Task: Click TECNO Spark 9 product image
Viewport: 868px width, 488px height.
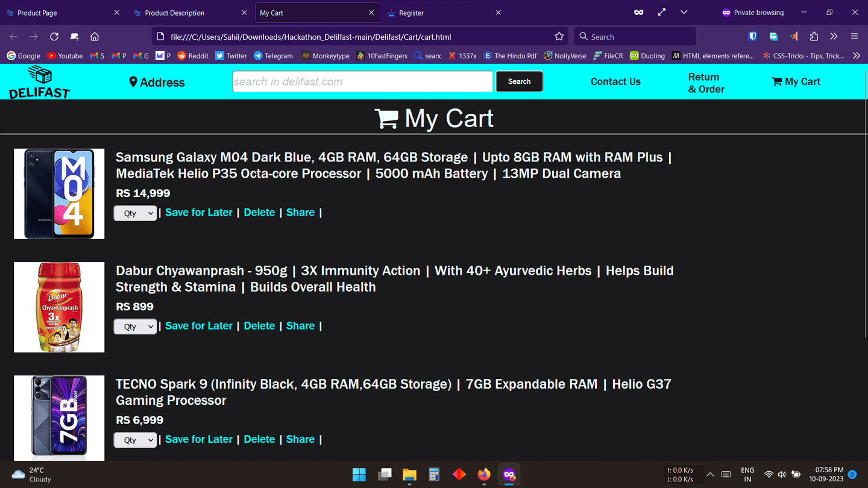Action: [59, 418]
